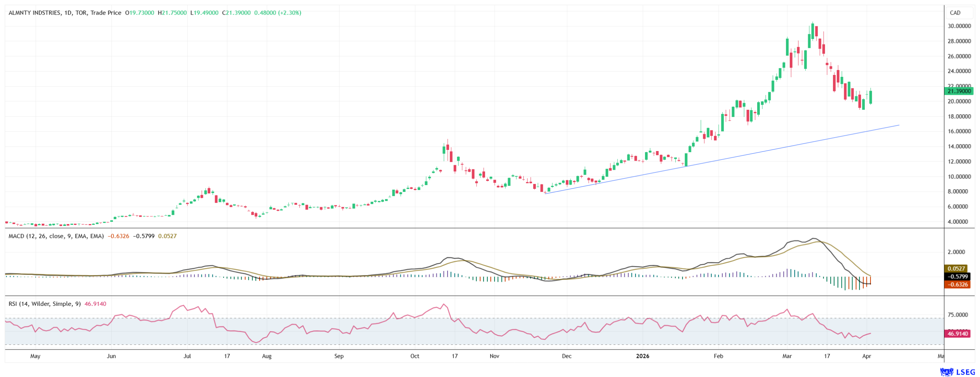
Task: Click the Oct label on time axis
Action: point(415,356)
